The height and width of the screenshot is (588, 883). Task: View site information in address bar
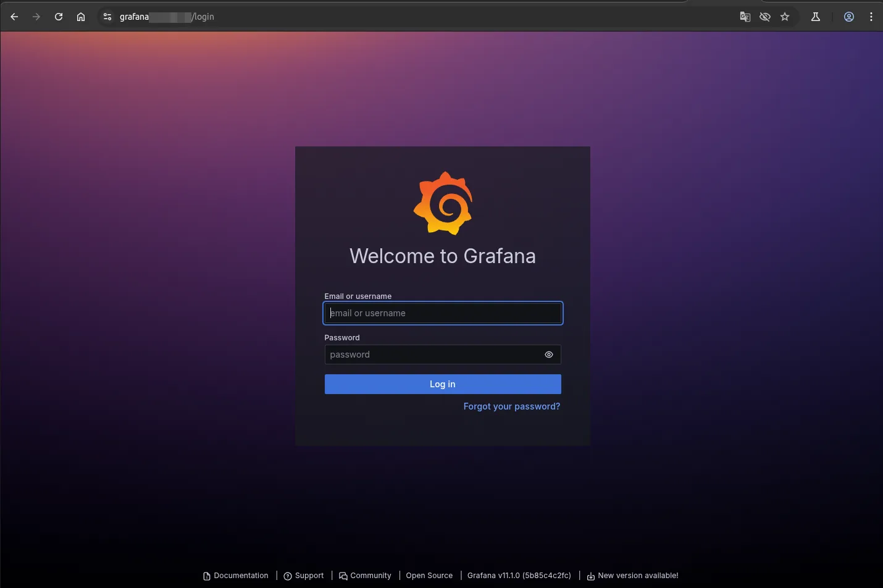(x=107, y=17)
